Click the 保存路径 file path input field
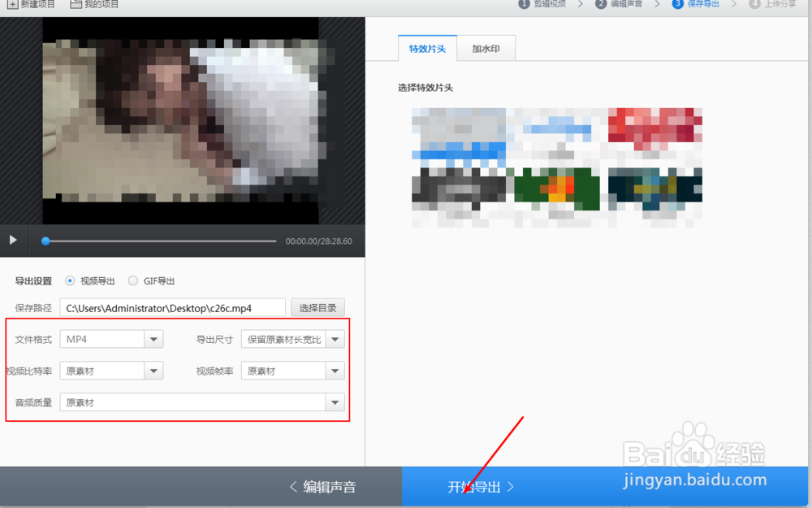This screenshot has height=508, width=812. 172,308
